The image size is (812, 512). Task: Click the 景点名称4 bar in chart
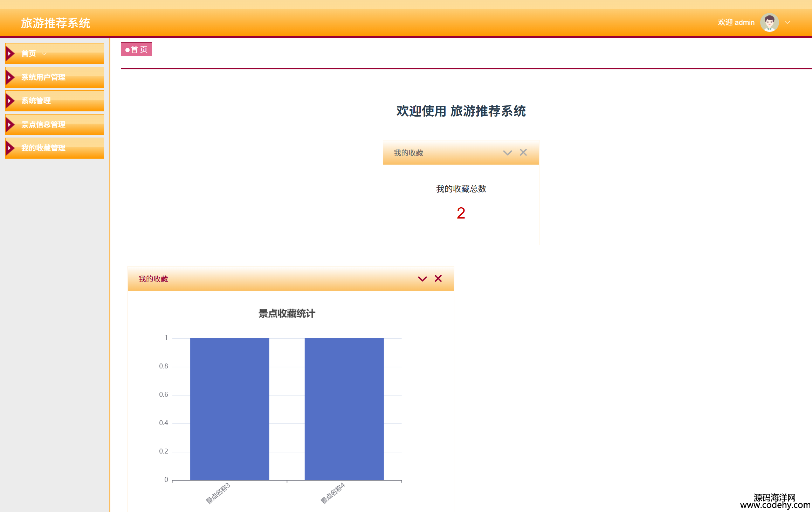pyautogui.click(x=344, y=409)
